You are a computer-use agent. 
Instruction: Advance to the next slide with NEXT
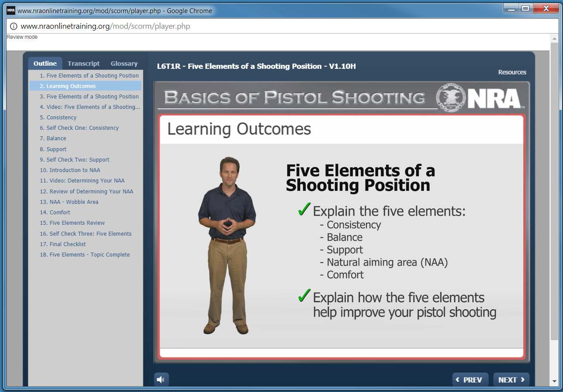511,379
